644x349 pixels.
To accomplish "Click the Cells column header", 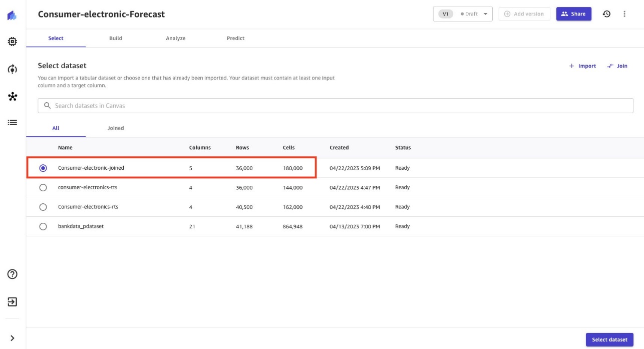I will pyautogui.click(x=289, y=148).
